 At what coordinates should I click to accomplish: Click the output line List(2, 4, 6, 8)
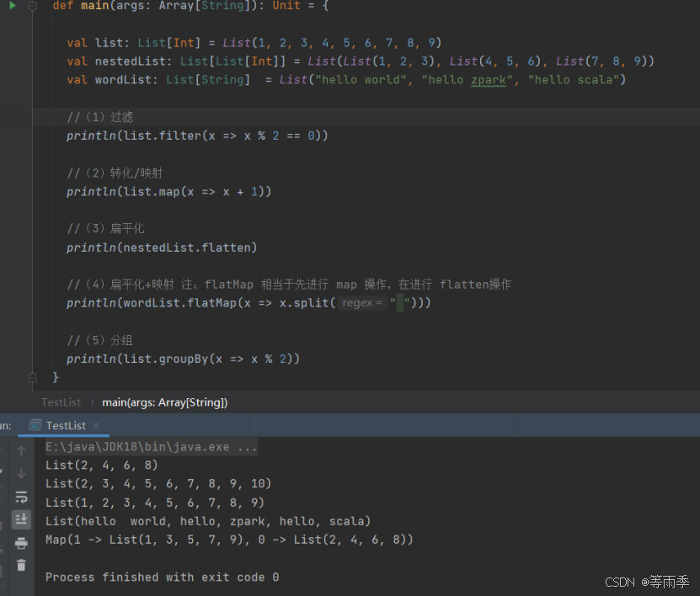click(x=101, y=466)
